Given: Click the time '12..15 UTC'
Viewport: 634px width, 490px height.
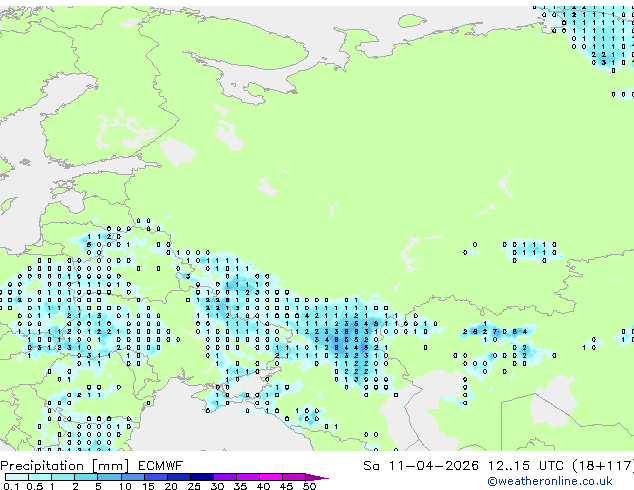Looking at the screenshot, I should [x=526, y=466].
